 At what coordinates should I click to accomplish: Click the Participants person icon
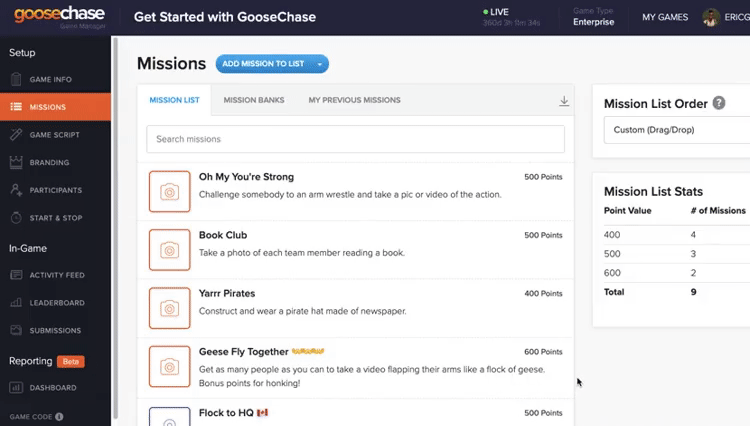(16, 190)
